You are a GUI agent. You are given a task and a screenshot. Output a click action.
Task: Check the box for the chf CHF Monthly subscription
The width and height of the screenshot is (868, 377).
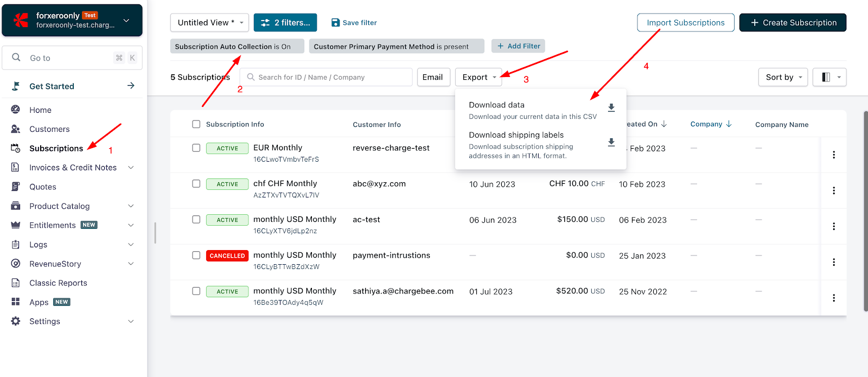tap(196, 183)
